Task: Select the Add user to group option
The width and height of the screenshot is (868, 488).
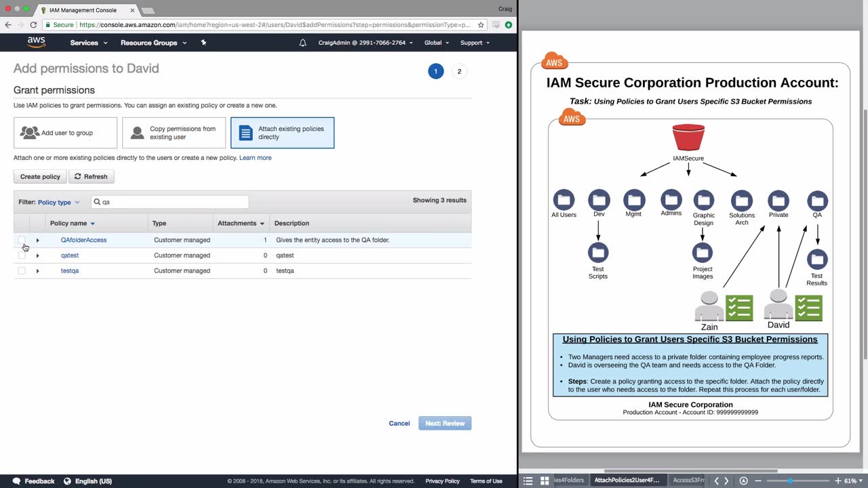Action: 65,133
